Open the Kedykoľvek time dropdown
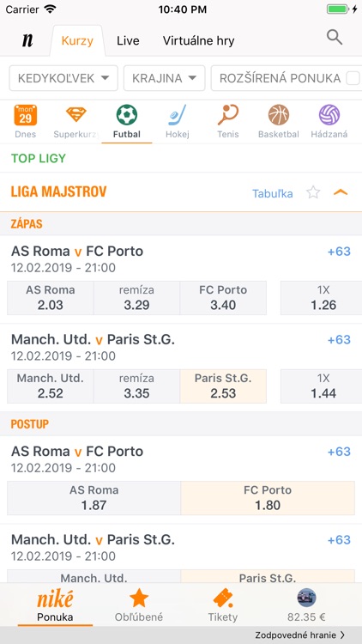The width and height of the screenshot is (362, 644). 63,78
